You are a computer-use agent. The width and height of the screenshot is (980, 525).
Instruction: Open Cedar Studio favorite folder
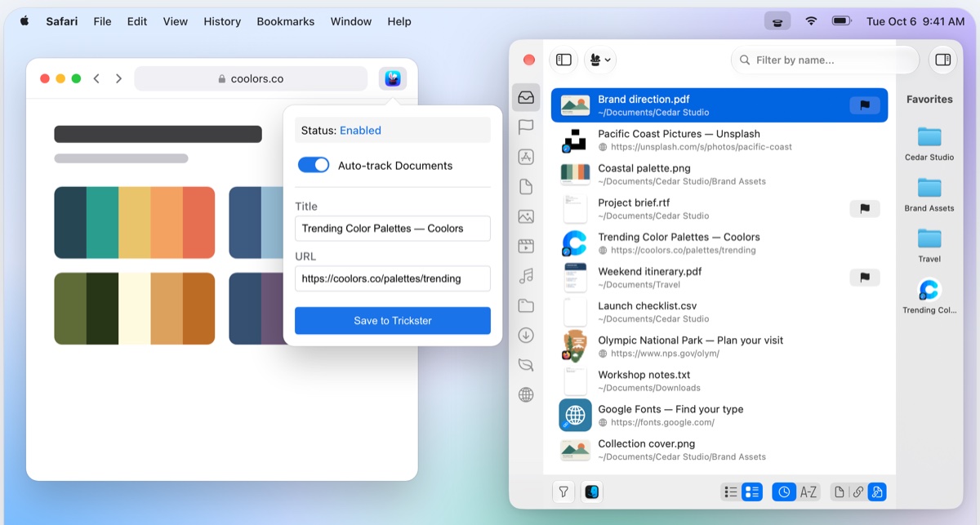tap(929, 144)
